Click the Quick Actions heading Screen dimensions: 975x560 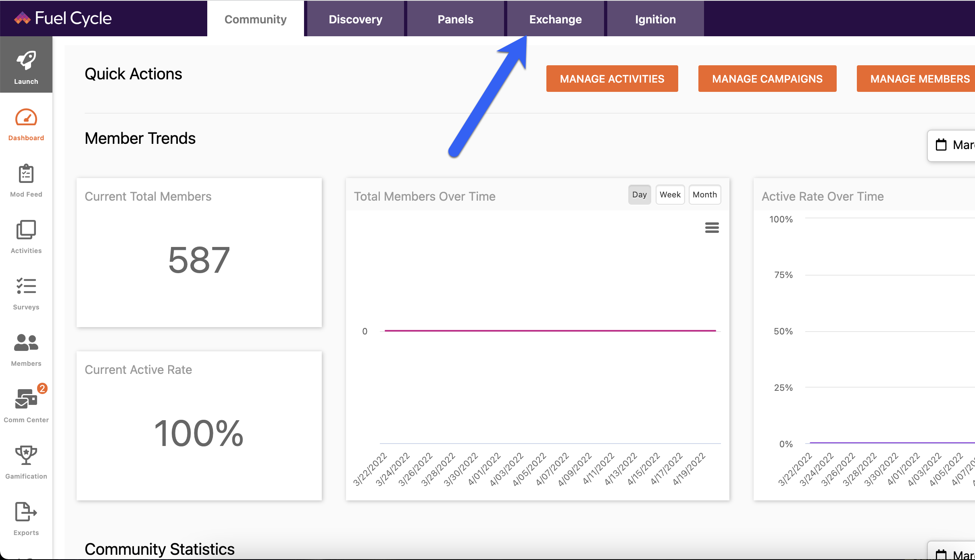pyautogui.click(x=133, y=74)
